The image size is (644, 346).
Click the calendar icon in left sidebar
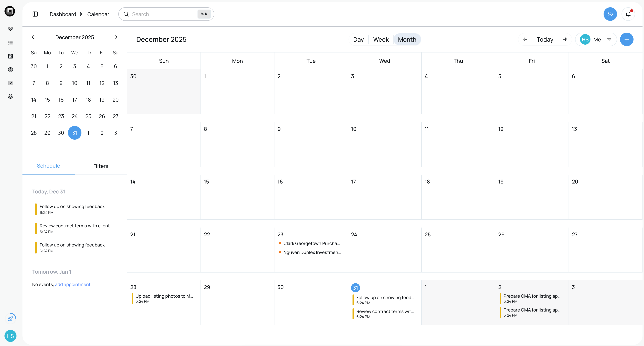[x=10, y=56]
